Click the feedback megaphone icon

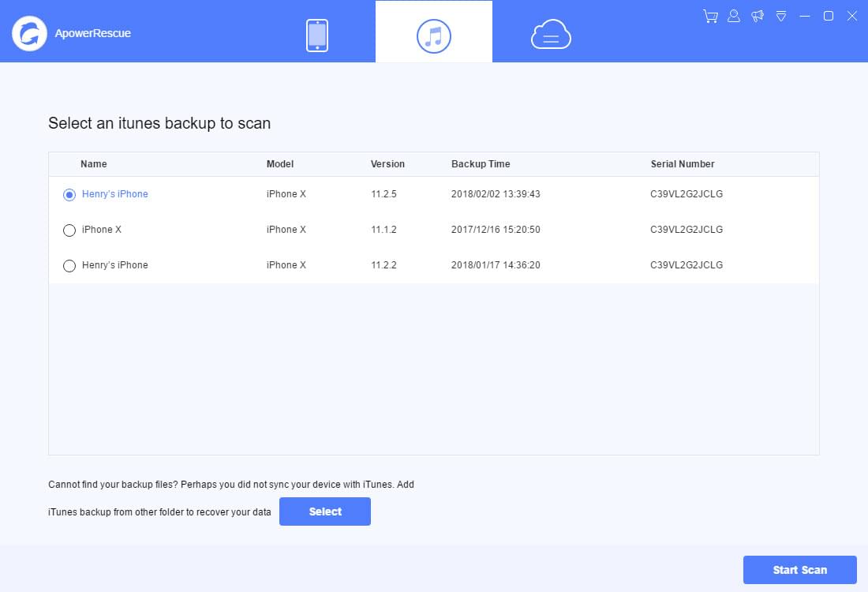coord(758,16)
